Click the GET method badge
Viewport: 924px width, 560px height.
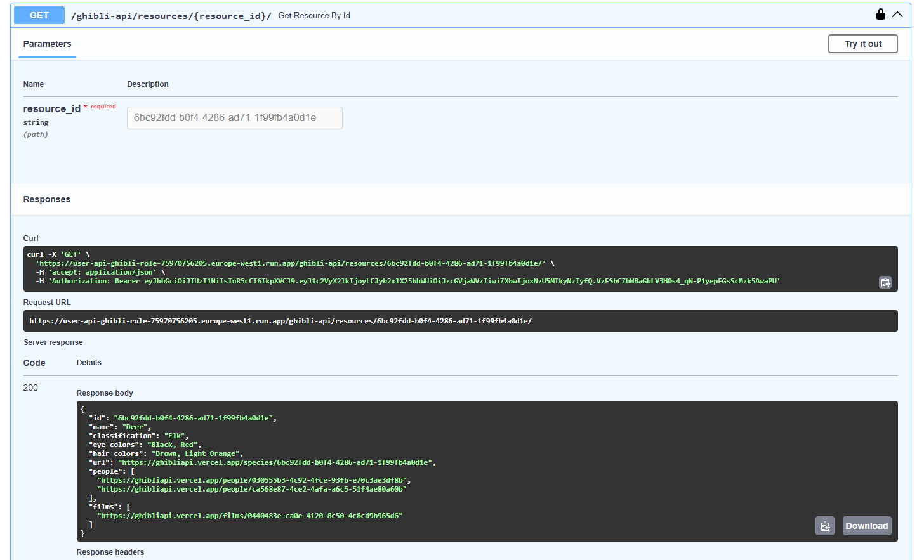click(39, 15)
